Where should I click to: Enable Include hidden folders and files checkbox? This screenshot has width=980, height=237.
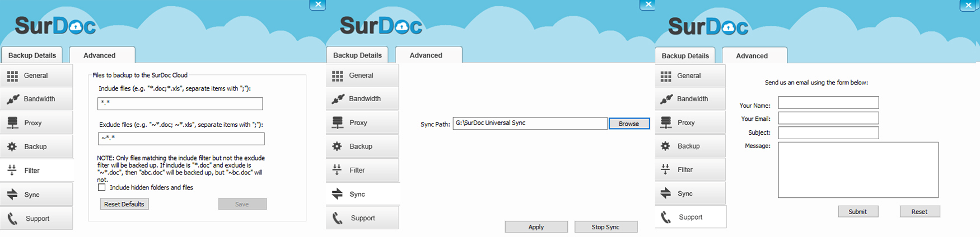tap(101, 187)
